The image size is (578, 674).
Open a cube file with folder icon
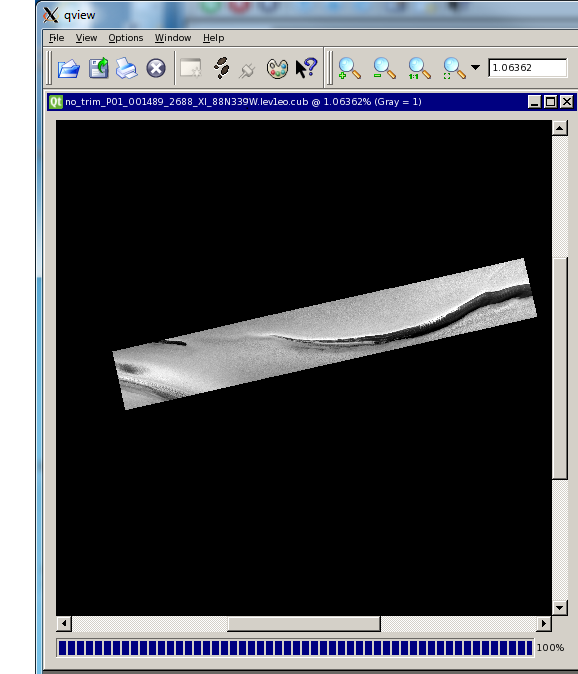pos(69,68)
